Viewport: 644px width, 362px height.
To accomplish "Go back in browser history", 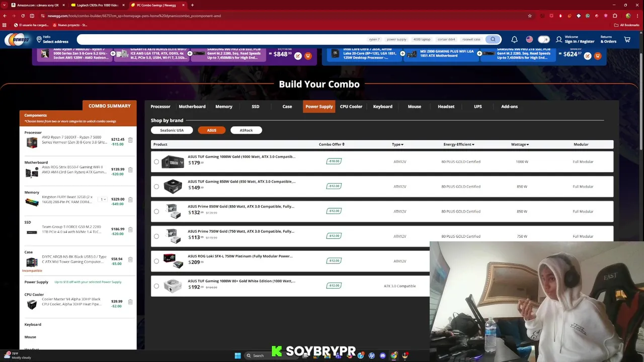I will 5,16.
